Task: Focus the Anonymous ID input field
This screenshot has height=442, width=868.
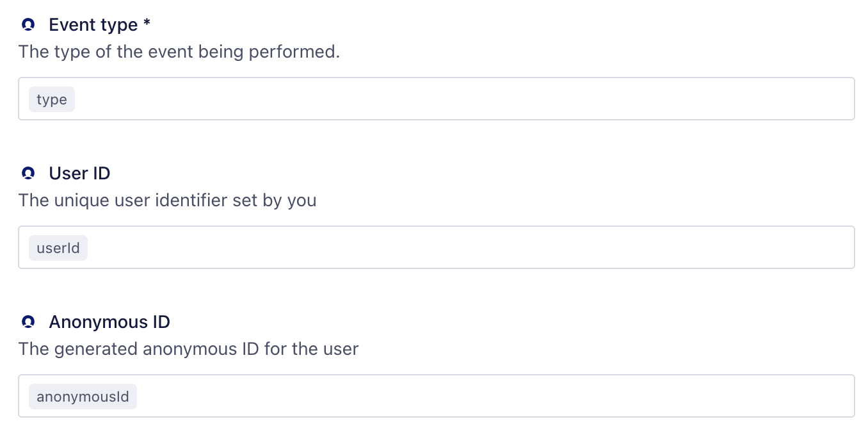Action: (437, 396)
